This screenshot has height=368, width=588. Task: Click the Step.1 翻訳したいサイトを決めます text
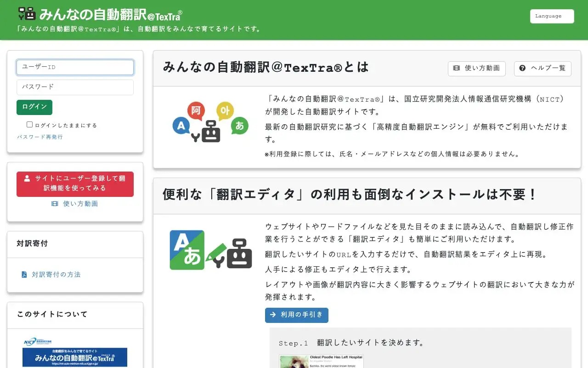pos(351,343)
